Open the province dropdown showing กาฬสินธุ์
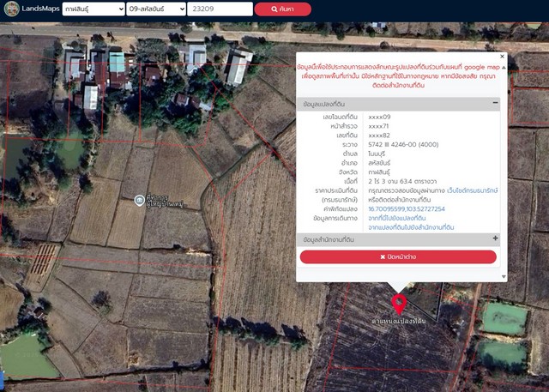549x392 pixels. tap(94, 9)
